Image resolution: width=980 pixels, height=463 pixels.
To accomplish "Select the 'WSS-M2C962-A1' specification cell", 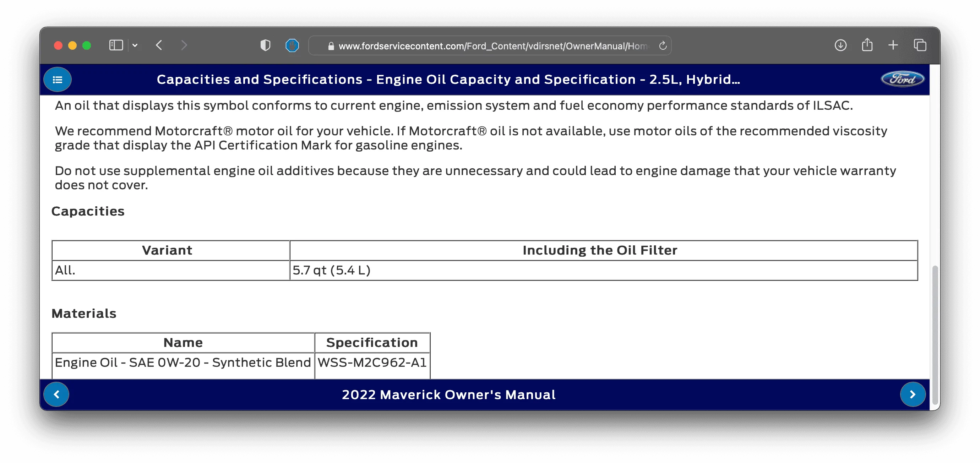I will [372, 366].
